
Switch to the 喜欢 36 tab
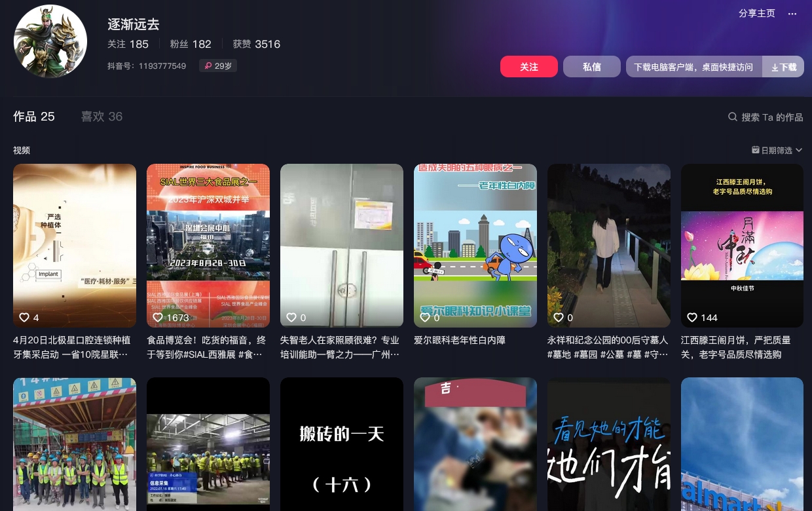coord(101,117)
